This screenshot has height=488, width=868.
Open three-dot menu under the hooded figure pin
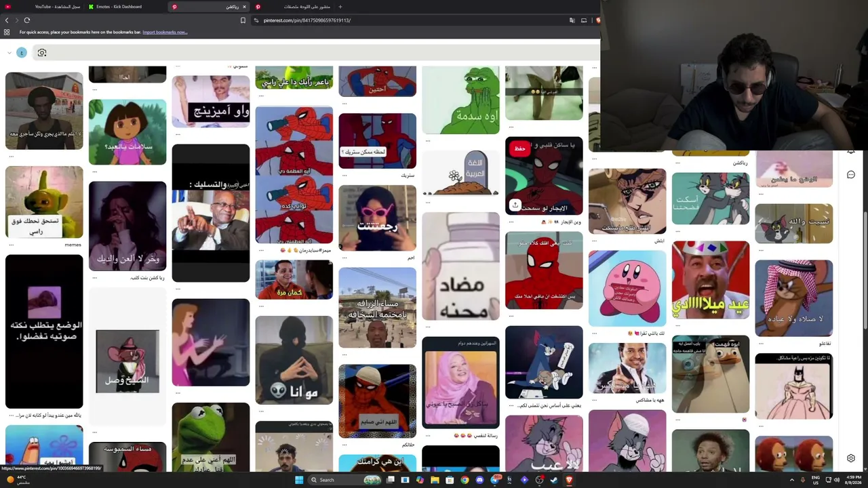coord(261,412)
